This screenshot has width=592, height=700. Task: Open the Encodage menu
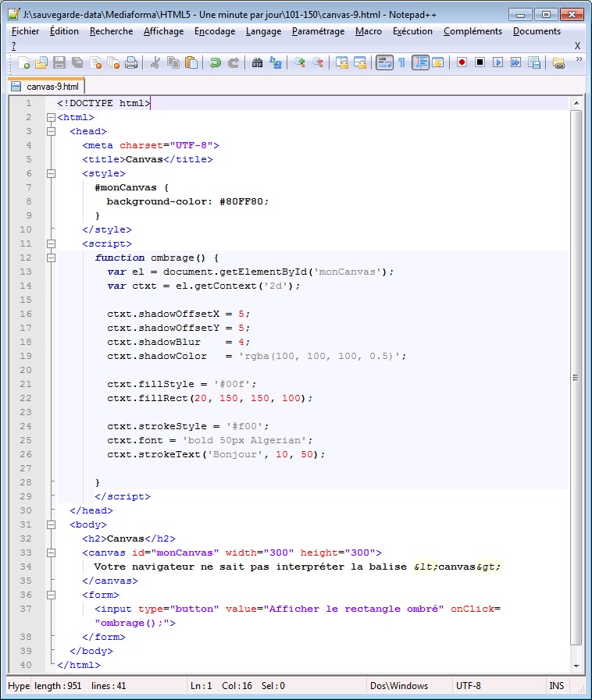coord(215,31)
